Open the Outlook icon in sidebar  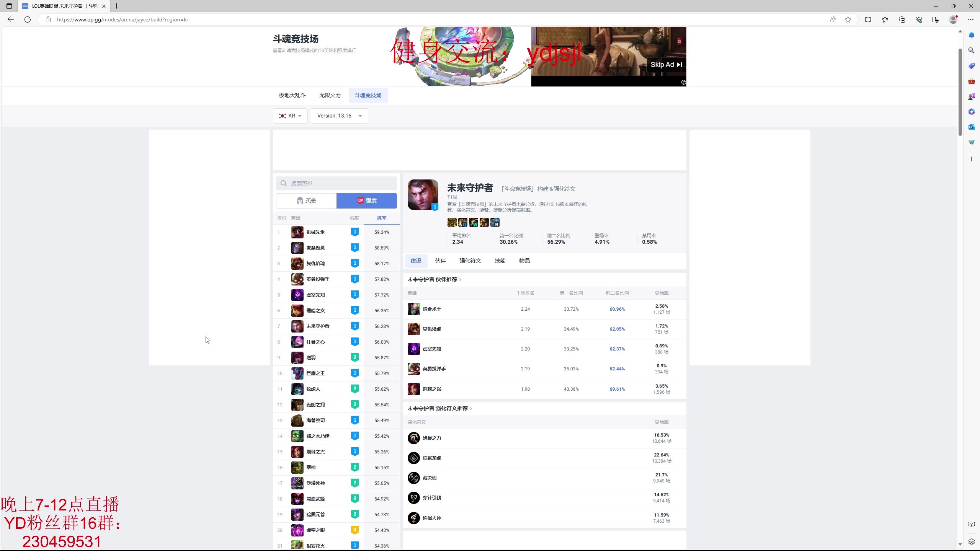click(971, 127)
